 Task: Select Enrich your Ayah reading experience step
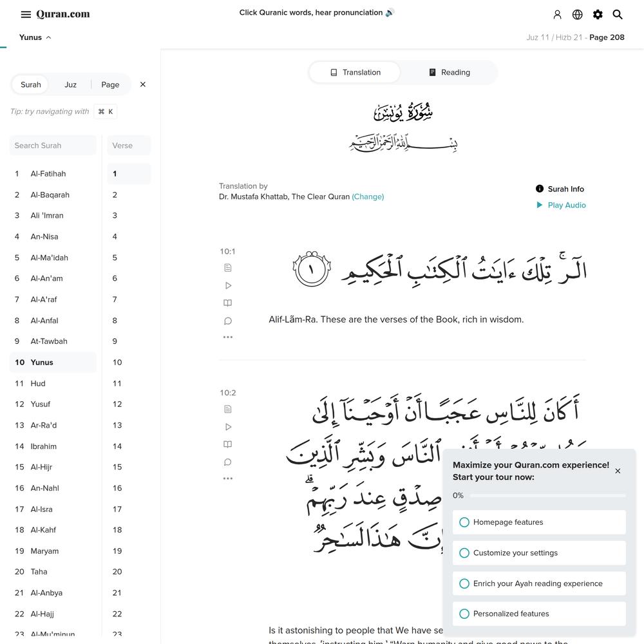pos(539,583)
